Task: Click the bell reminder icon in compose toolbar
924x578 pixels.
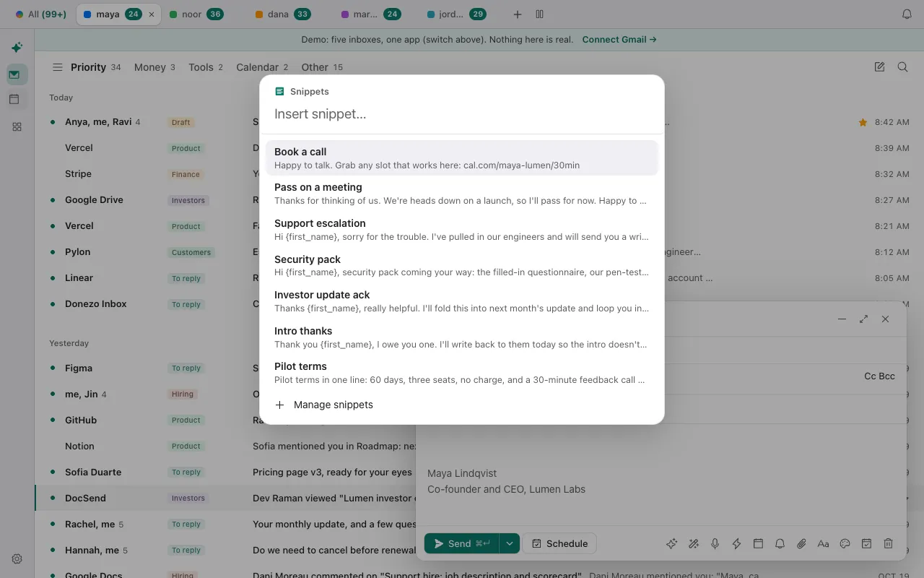Action: point(780,544)
